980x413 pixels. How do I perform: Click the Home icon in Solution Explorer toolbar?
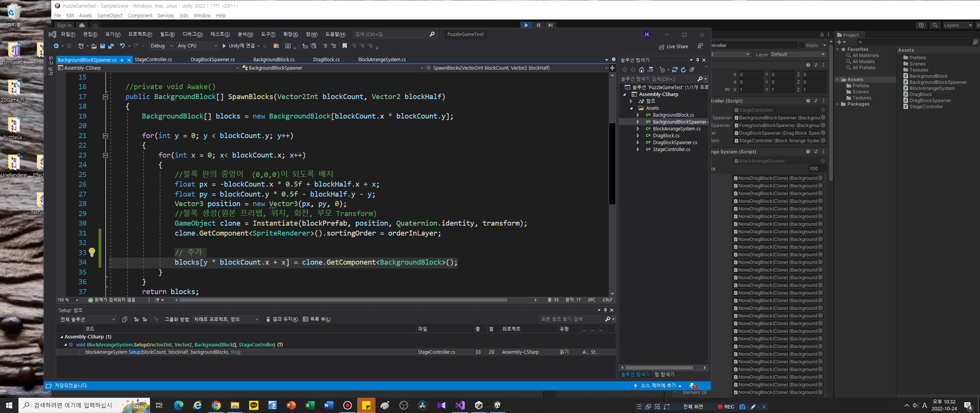(642, 70)
